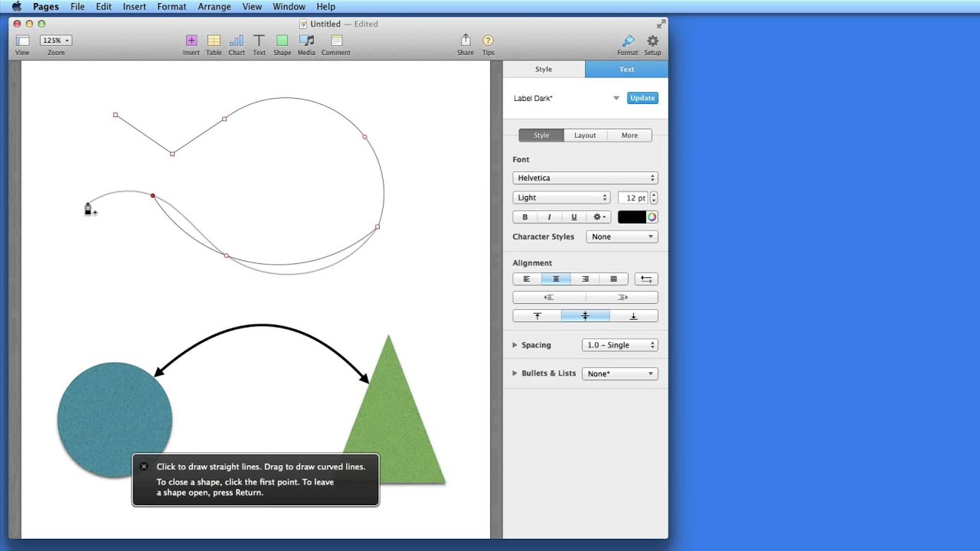Screen dimensions: 980x551
Task: Toggle Underline formatting
Action: (574, 217)
